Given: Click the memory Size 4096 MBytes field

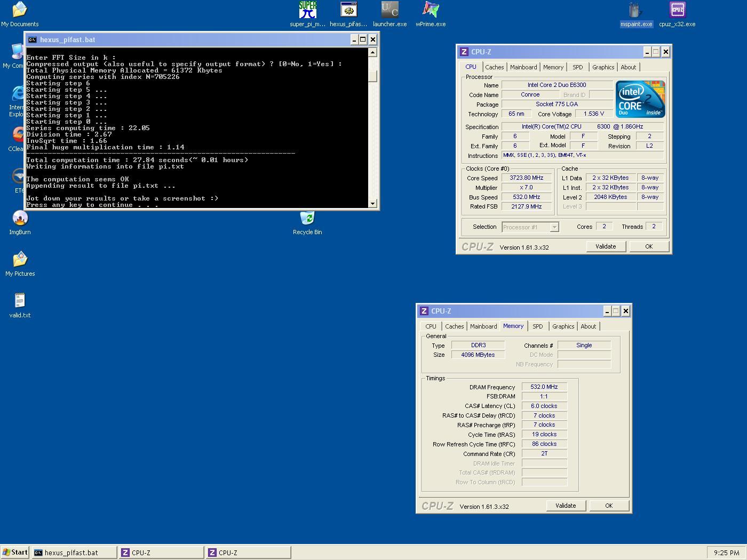Looking at the screenshot, I should pyautogui.click(x=478, y=355).
